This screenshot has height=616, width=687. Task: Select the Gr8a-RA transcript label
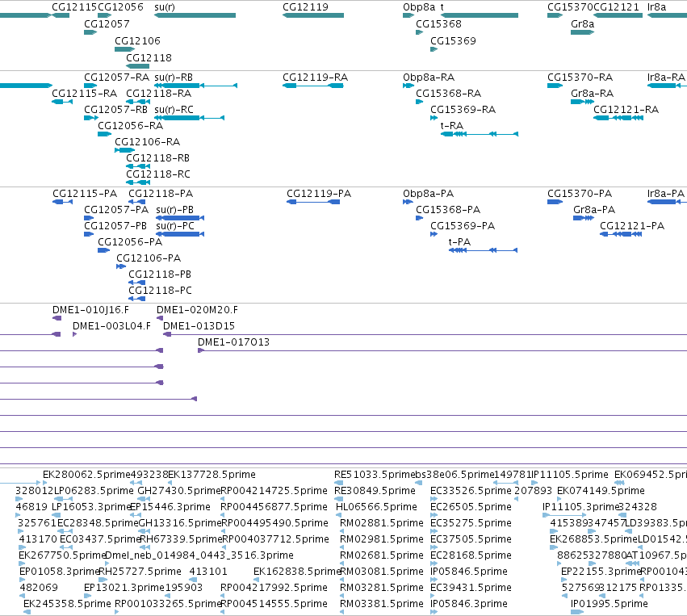pos(593,94)
